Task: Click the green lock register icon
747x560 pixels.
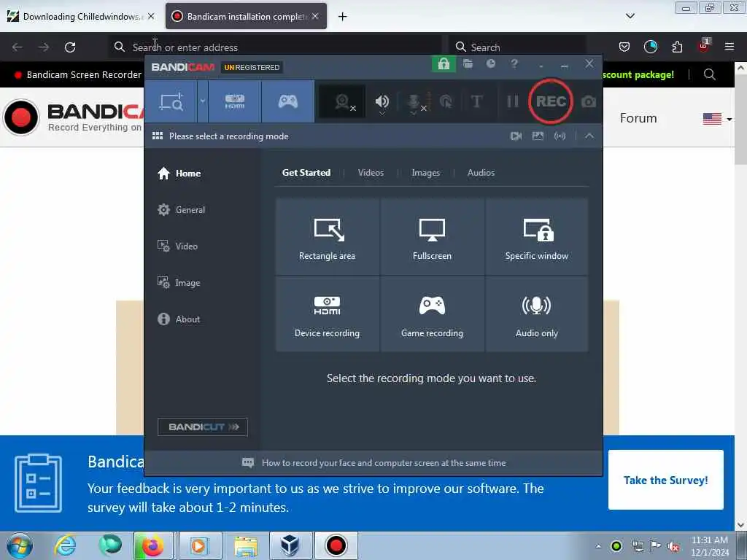Action: (444, 64)
